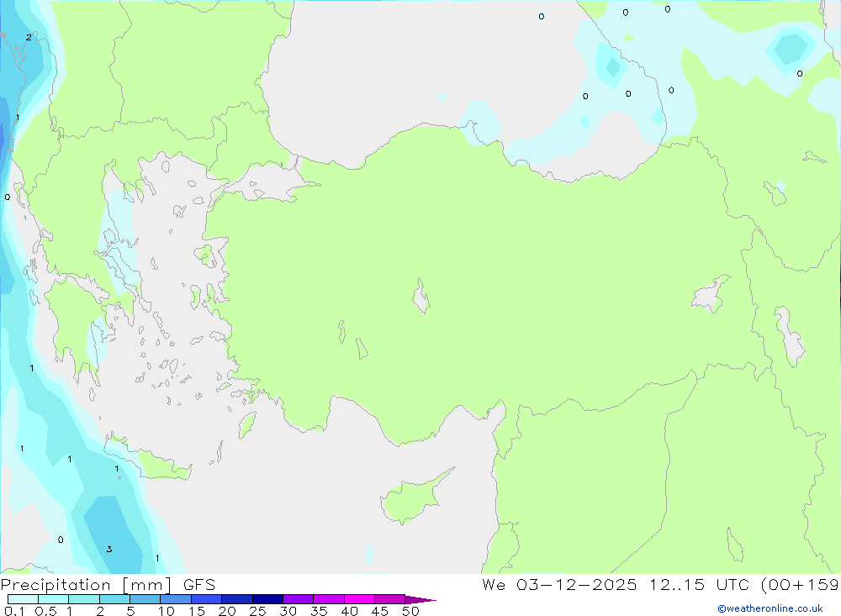Click the legend label '10'

point(167,611)
